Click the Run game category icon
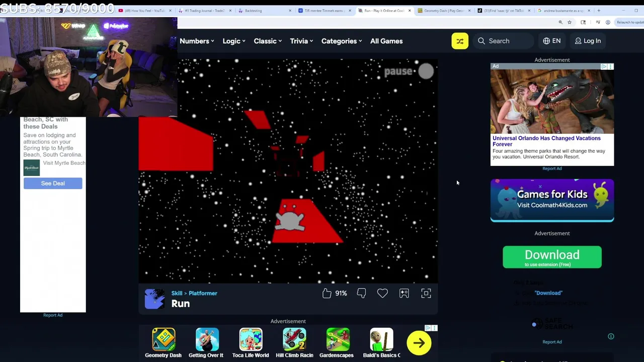 (x=154, y=299)
